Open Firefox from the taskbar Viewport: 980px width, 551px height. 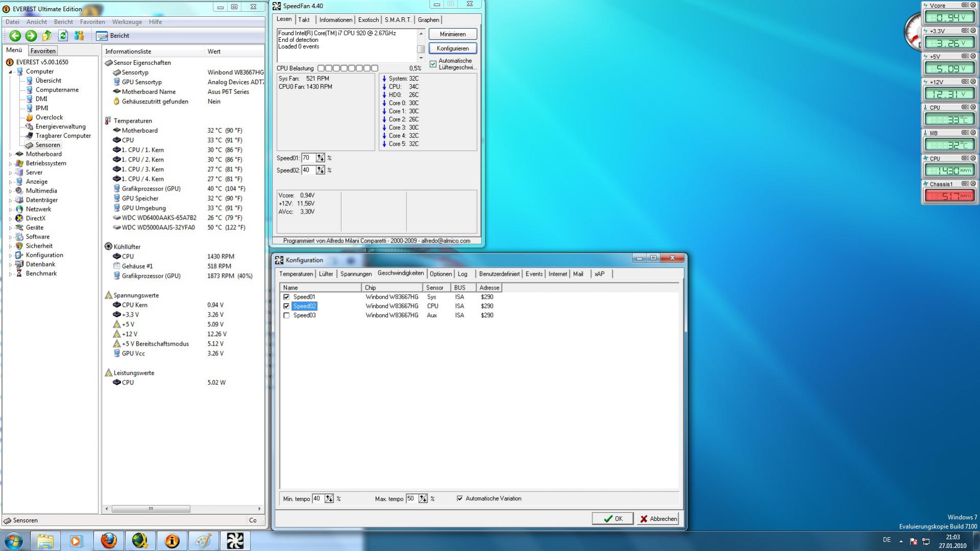[108, 541]
